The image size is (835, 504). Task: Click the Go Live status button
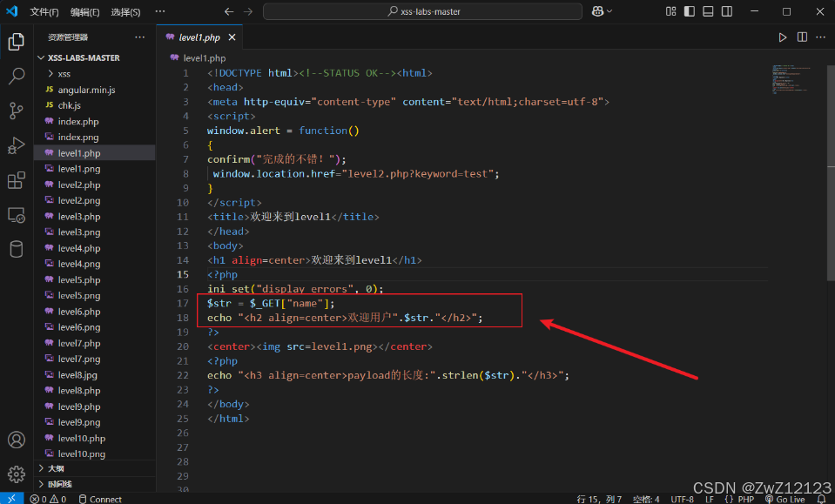(x=785, y=499)
